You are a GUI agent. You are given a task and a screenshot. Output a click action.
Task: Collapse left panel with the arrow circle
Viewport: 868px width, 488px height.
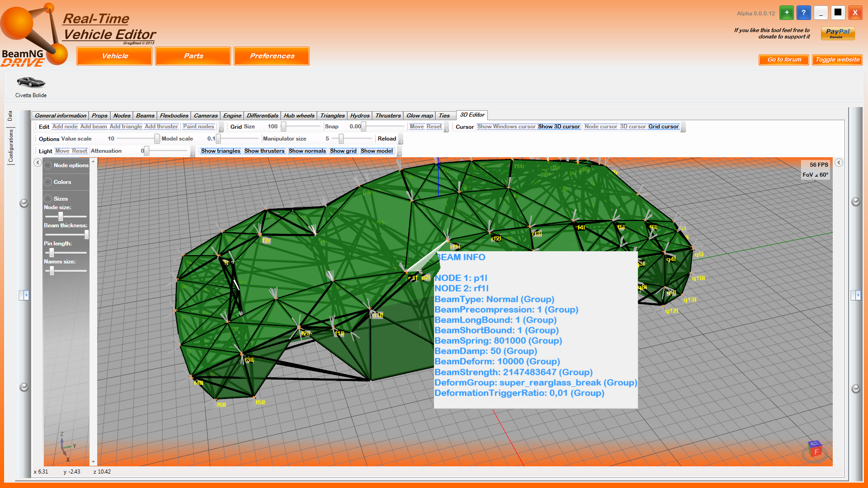click(x=38, y=163)
